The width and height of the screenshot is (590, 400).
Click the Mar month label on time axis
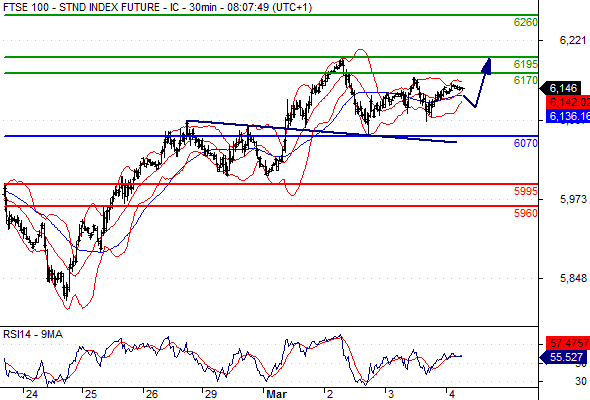coord(277,394)
